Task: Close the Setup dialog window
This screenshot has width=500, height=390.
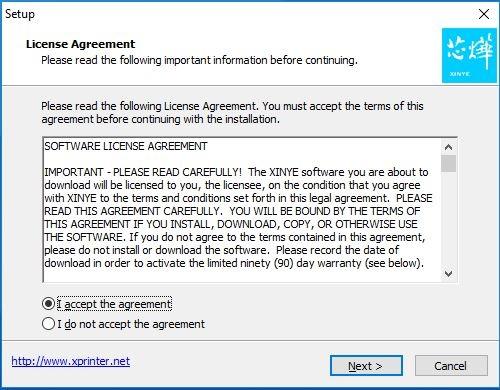Action: pyautogui.click(x=484, y=14)
